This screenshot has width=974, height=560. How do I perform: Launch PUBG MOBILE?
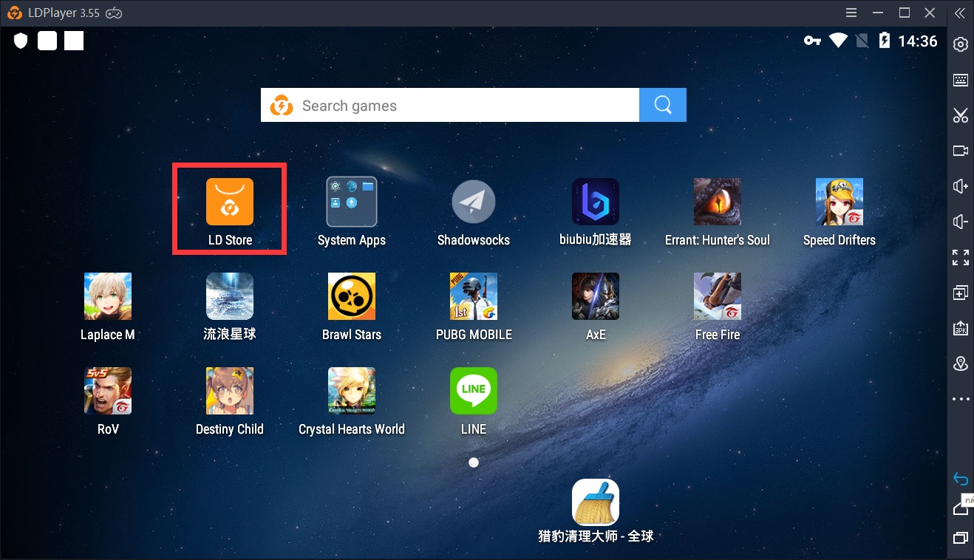(x=474, y=296)
